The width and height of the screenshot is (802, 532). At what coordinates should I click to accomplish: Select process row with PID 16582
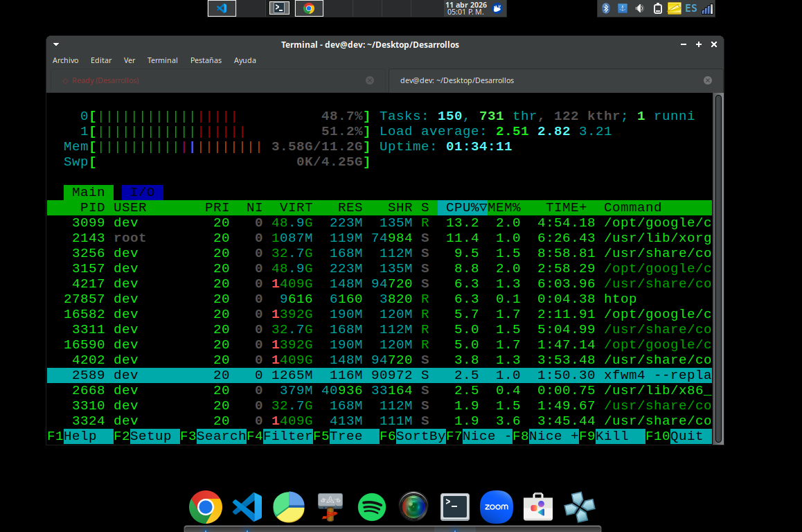tap(380, 314)
